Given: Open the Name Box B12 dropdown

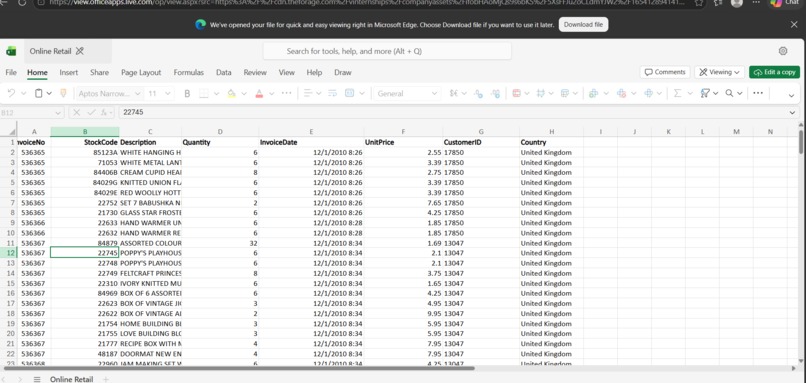Looking at the screenshot, I should [x=58, y=113].
